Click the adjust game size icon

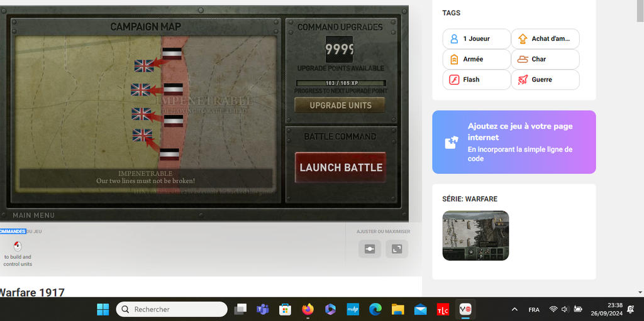pos(370,249)
